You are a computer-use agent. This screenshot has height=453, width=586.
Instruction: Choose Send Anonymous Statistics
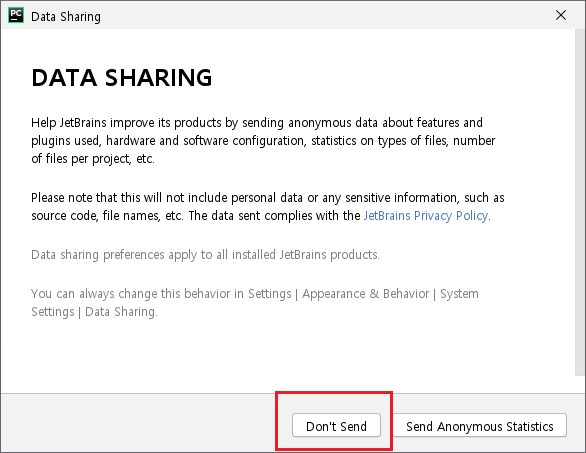coord(480,425)
